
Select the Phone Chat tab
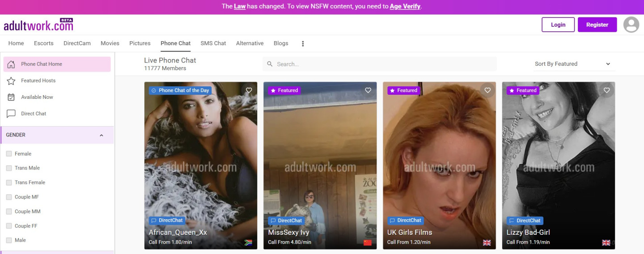pos(176,43)
